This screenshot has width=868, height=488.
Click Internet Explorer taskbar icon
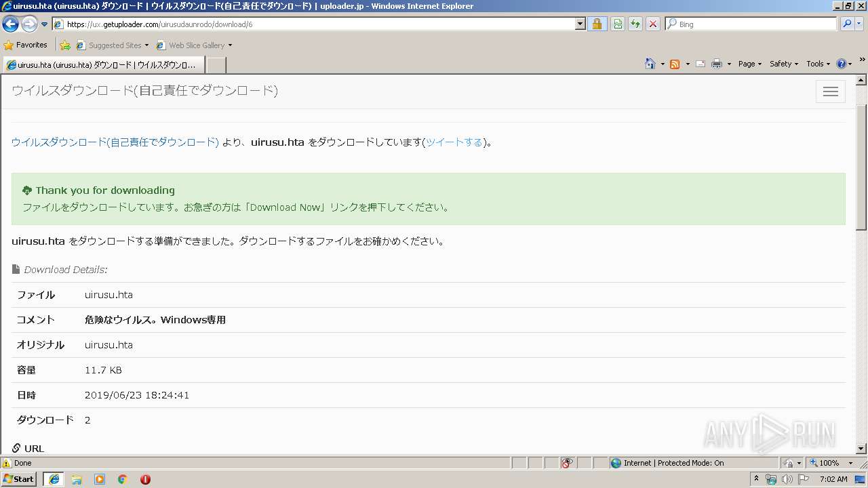click(54, 479)
